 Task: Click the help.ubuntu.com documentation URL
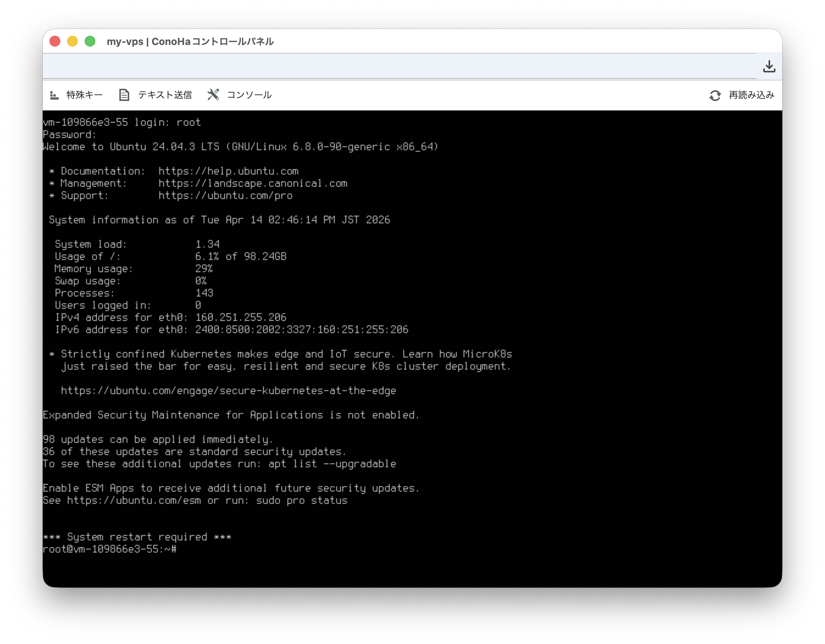[x=228, y=171]
